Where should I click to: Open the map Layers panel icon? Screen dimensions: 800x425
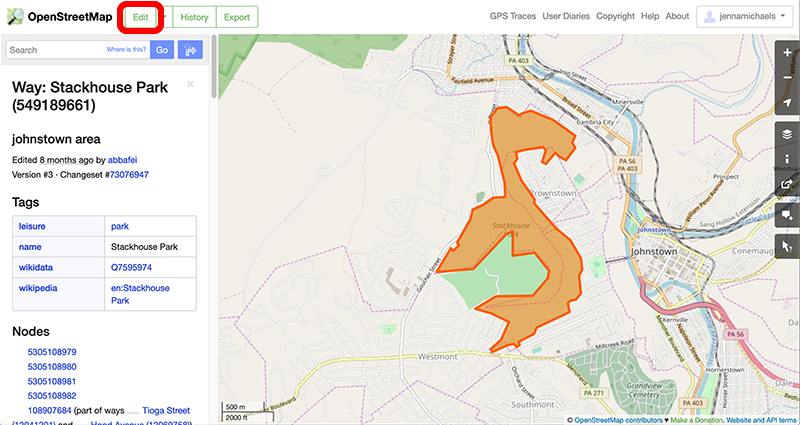click(787, 134)
